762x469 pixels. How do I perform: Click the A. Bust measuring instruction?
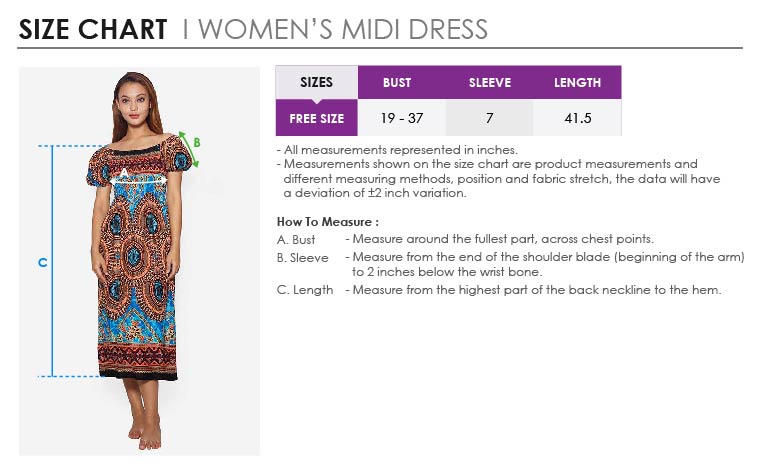tap(465, 239)
